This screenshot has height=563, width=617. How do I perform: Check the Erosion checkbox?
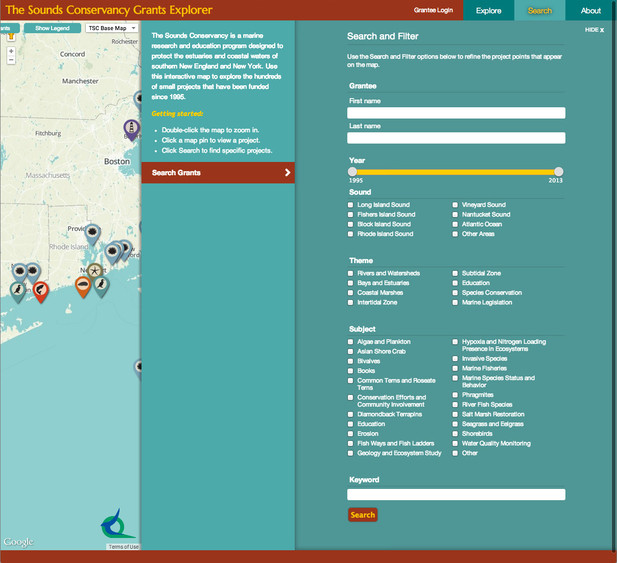[350, 434]
